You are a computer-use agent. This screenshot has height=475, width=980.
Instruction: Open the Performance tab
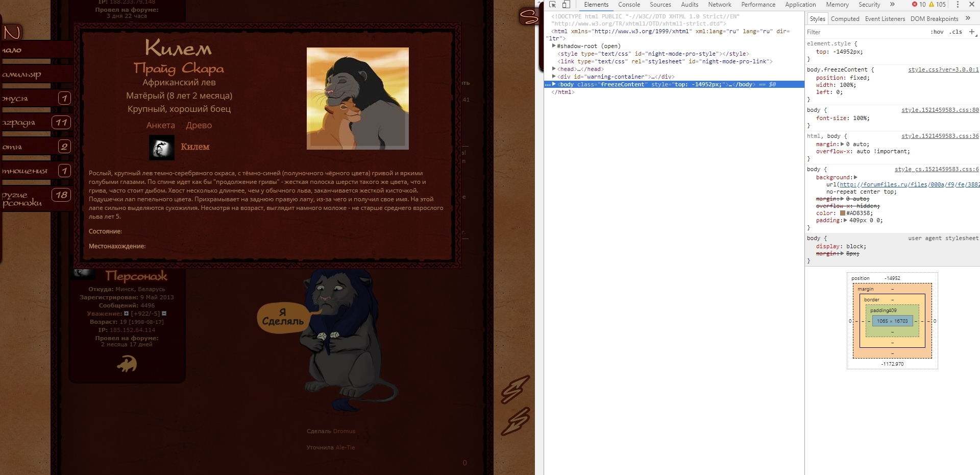pos(758,5)
